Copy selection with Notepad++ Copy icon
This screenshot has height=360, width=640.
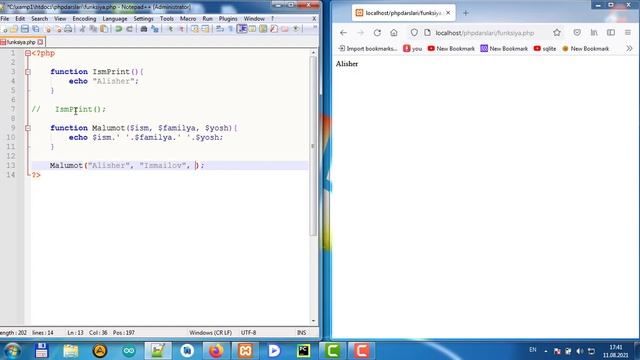point(93,29)
